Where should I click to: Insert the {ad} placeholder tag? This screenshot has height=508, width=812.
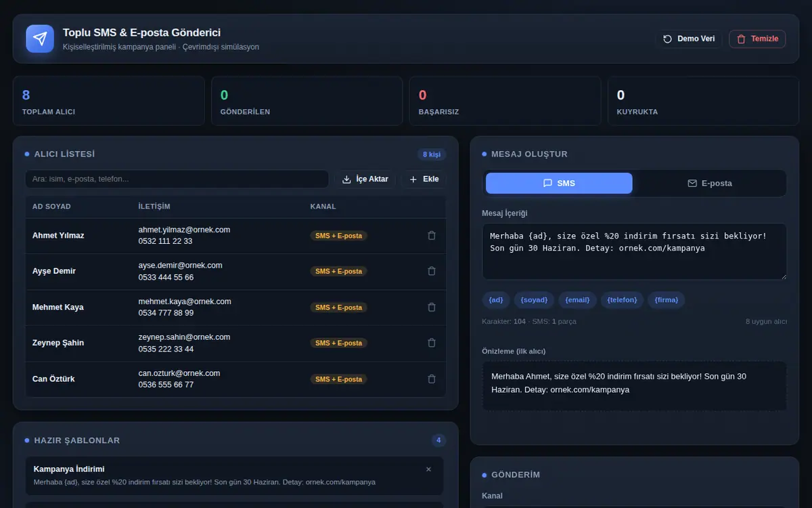[x=496, y=299]
